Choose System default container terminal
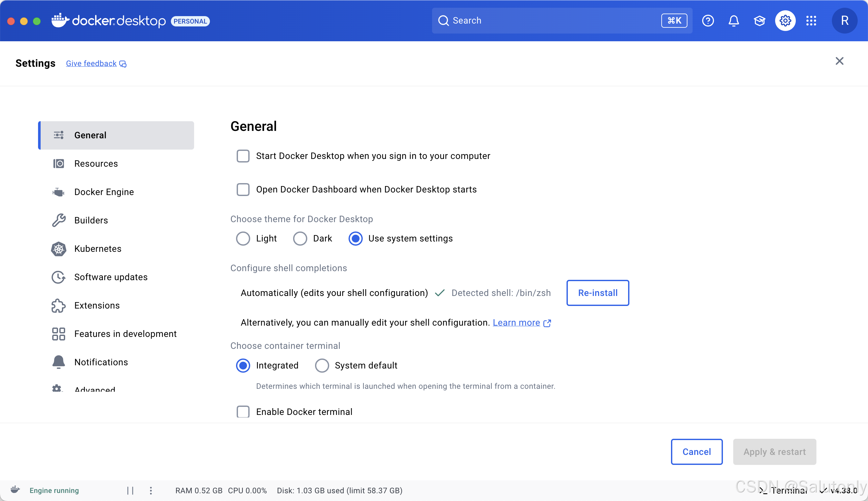868x501 pixels. (322, 365)
